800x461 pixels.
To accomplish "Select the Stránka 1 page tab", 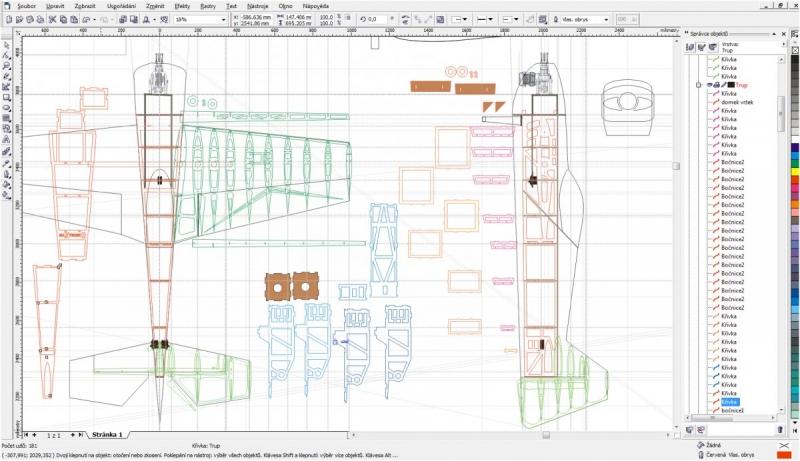I will (107, 435).
